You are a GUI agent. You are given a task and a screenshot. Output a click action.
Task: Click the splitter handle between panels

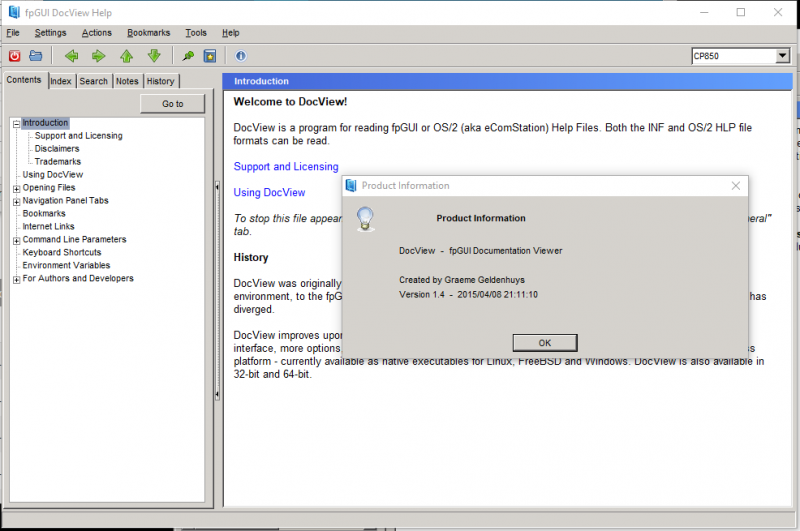pos(218,291)
